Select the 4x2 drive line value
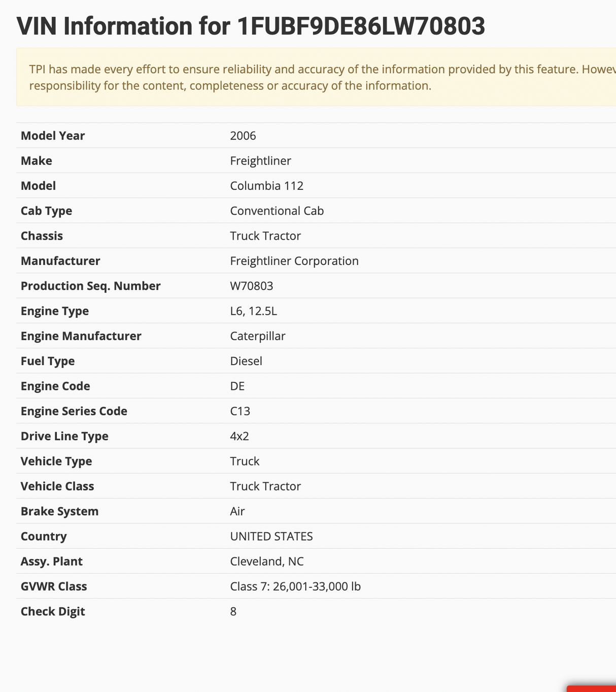The width and height of the screenshot is (616, 692). (239, 436)
